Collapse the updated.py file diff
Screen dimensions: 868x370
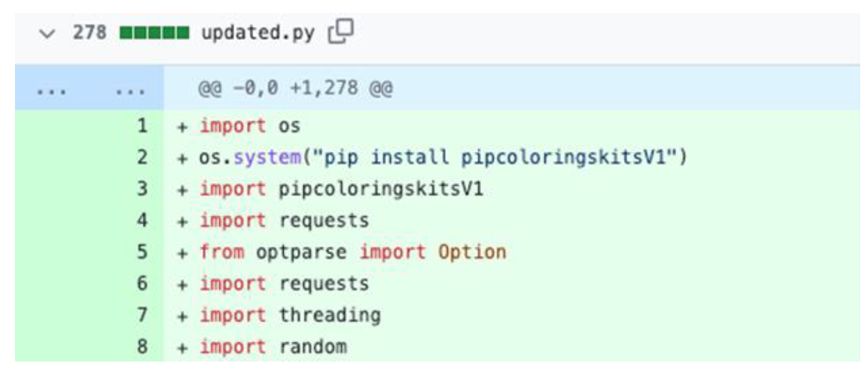tap(47, 33)
